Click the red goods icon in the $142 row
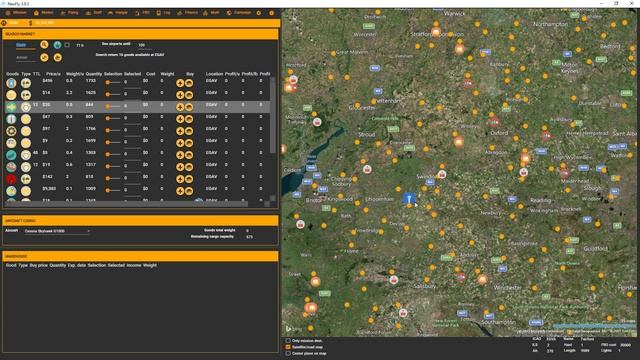Image resolution: width=640 pixels, height=360 pixels. pos(11,179)
